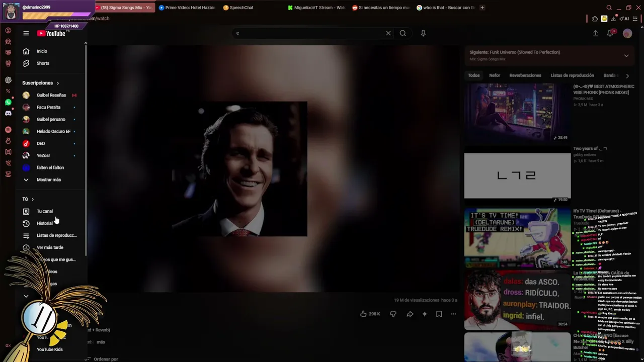Open the Guibel peruano channel
Screen dimensions: 644x362
point(50,119)
